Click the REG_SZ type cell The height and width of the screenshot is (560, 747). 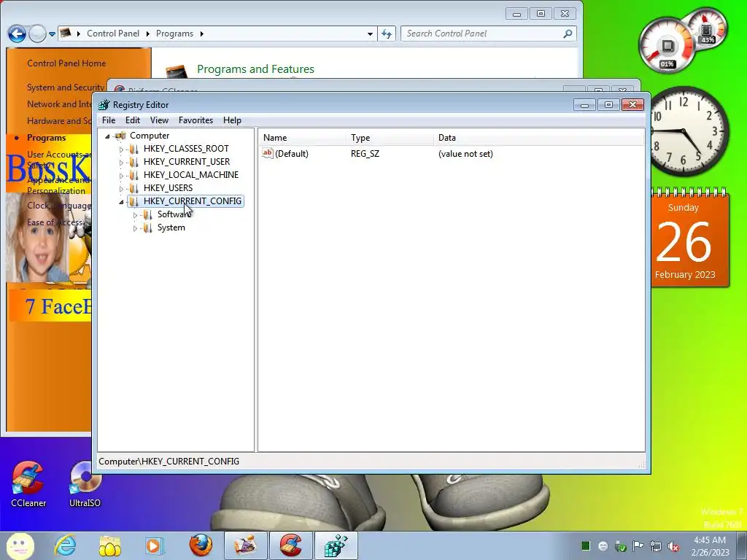tap(365, 154)
